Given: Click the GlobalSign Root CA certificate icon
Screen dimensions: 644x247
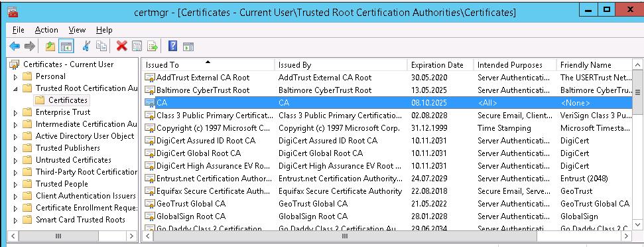Looking at the screenshot, I should point(150,216).
